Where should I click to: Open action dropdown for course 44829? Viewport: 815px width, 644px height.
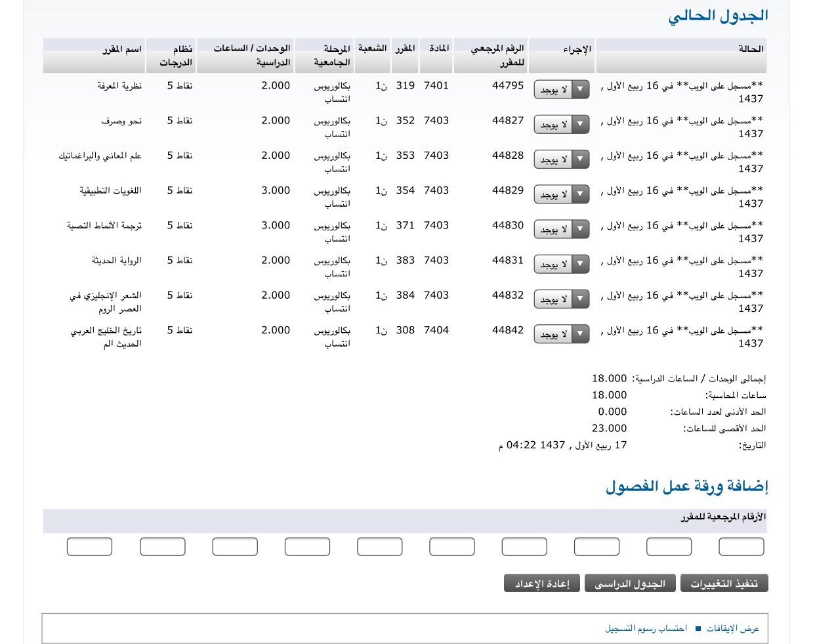(562, 194)
